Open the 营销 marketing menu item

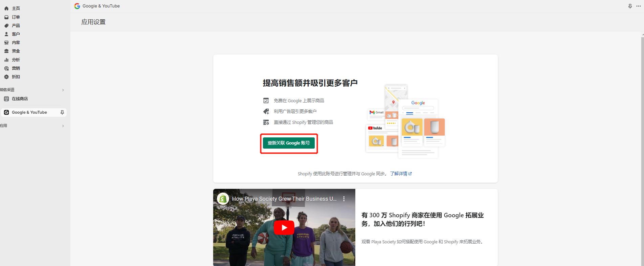pyautogui.click(x=16, y=68)
